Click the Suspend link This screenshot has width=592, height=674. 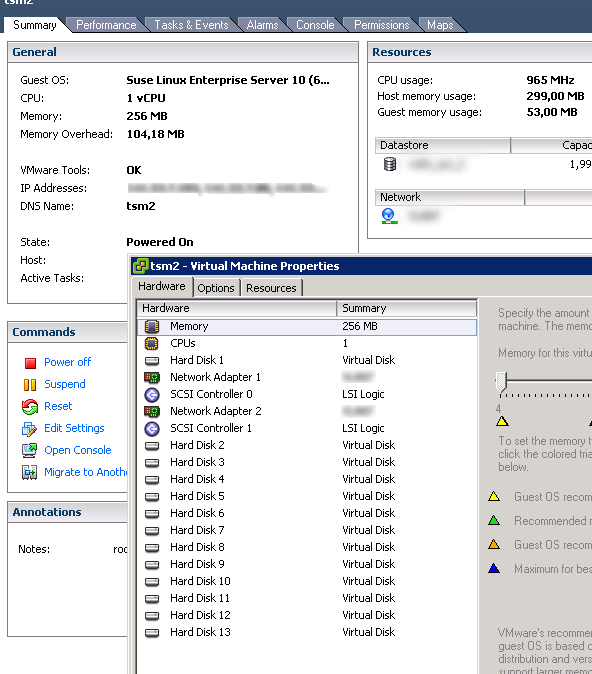(65, 384)
